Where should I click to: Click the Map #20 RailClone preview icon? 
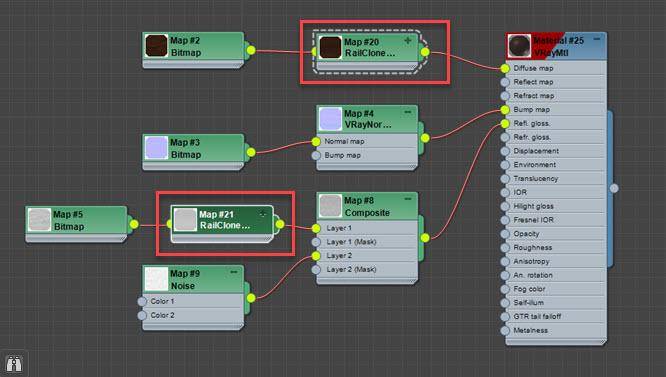[x=330, y=47]
